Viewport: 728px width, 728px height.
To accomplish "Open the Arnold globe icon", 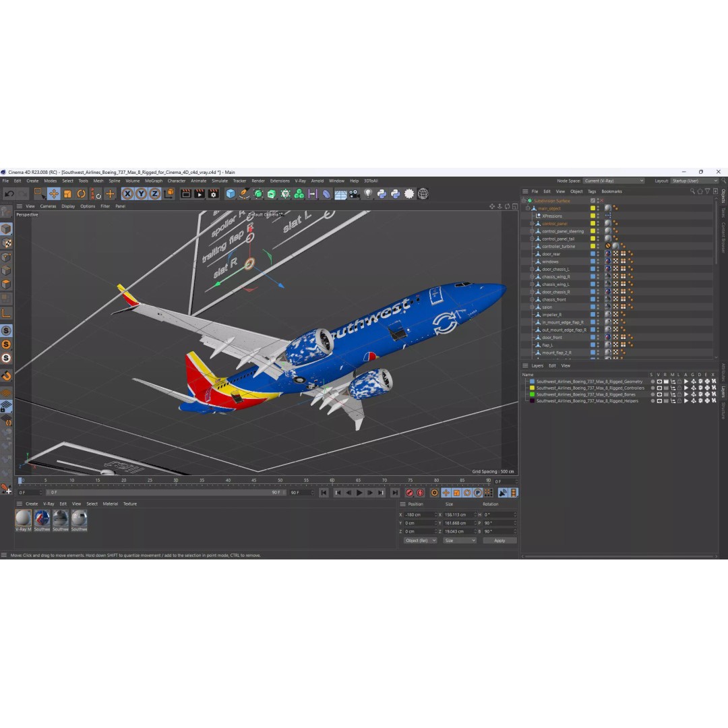I will [423, 193].
